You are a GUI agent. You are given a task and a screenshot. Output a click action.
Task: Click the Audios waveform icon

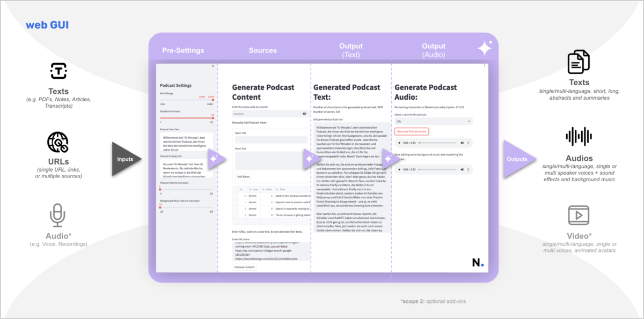(x=579, y=137)
